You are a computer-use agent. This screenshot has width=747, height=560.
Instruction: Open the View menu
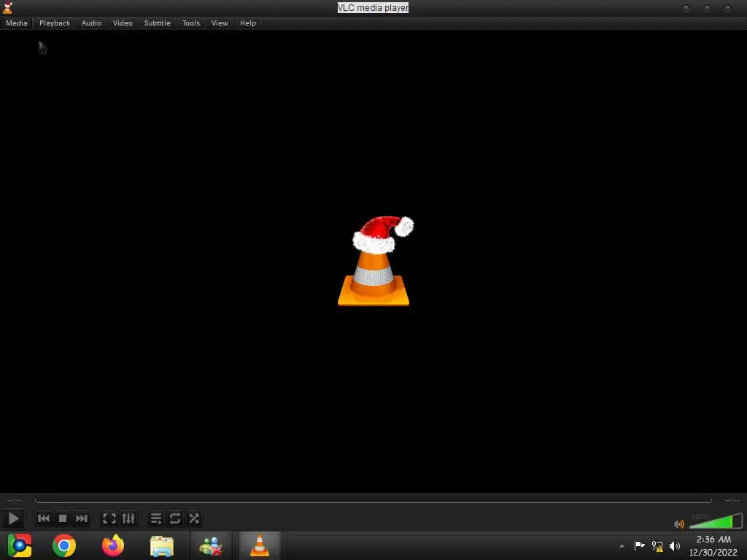(220, 23)
